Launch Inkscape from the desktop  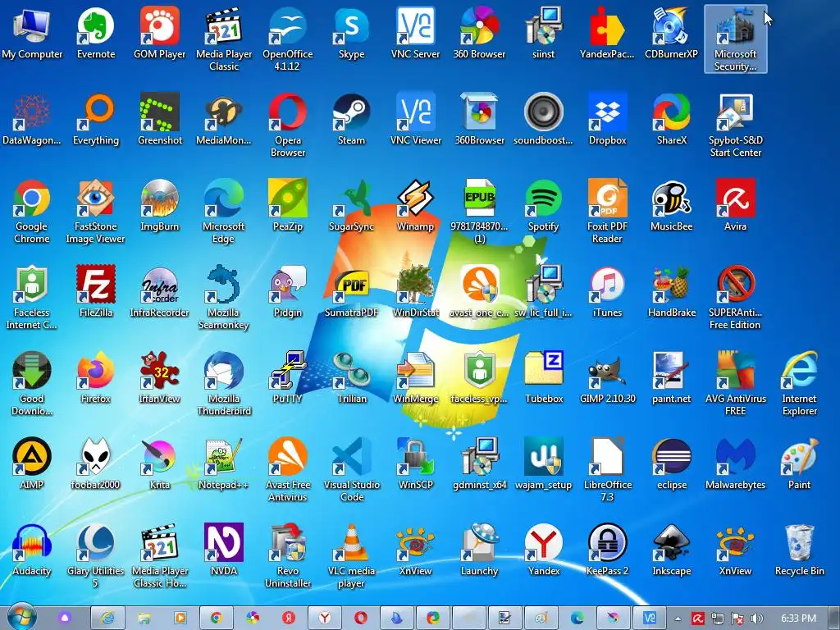point(671,550)
